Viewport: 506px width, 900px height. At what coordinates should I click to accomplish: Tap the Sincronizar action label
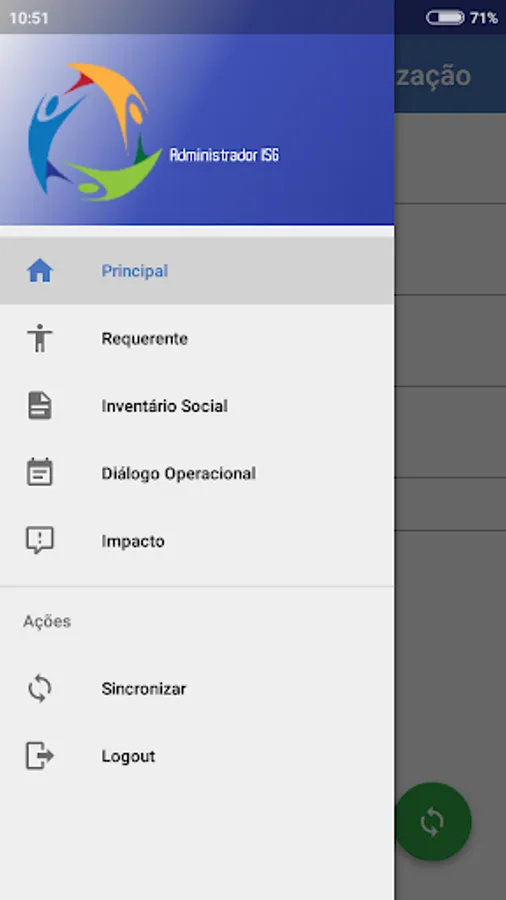point(144,688)
